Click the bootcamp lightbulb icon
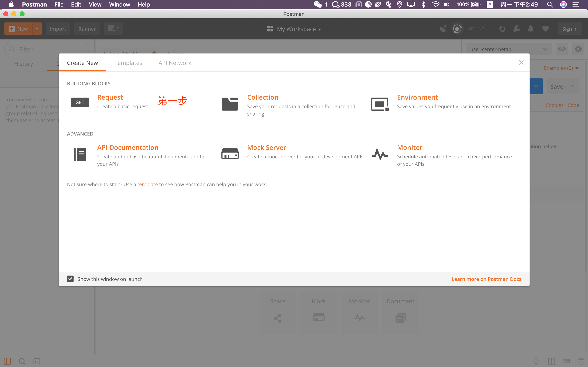 (x=536, y=361)
